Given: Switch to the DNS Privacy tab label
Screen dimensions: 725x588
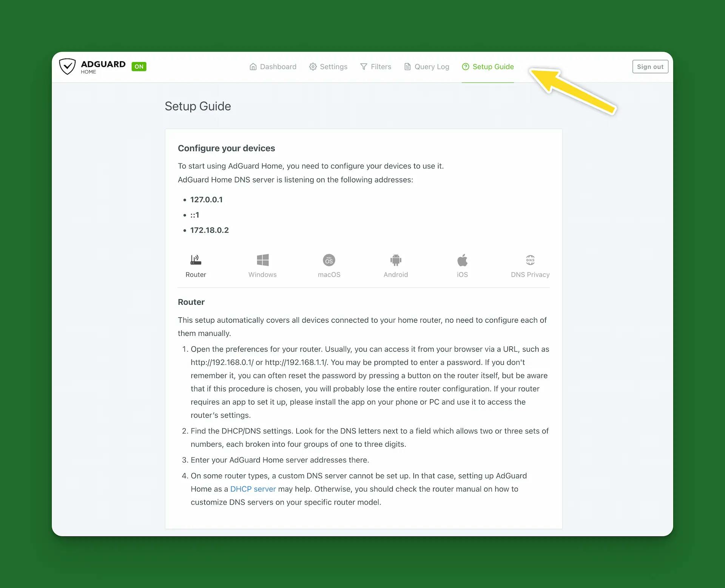Looking at the screenshot, I should pyautogui.click(x=530, y=275).
